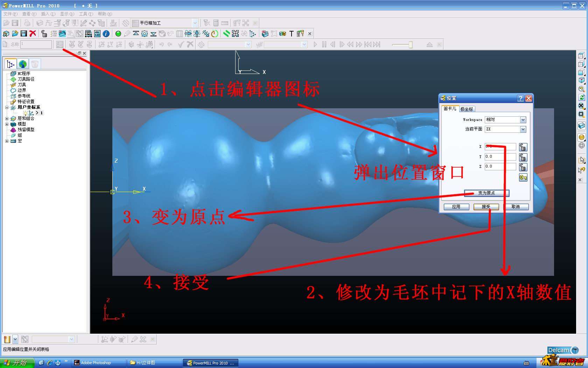Click the clock-shaped feed rate icon
This screenshot has width=588, height=368.
click(215, 34)
